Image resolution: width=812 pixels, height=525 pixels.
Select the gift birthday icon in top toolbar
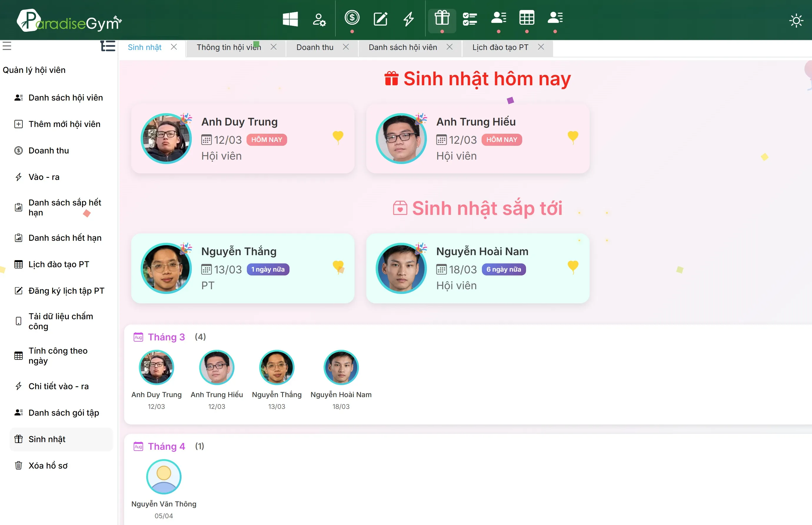[x=442, y=18]
